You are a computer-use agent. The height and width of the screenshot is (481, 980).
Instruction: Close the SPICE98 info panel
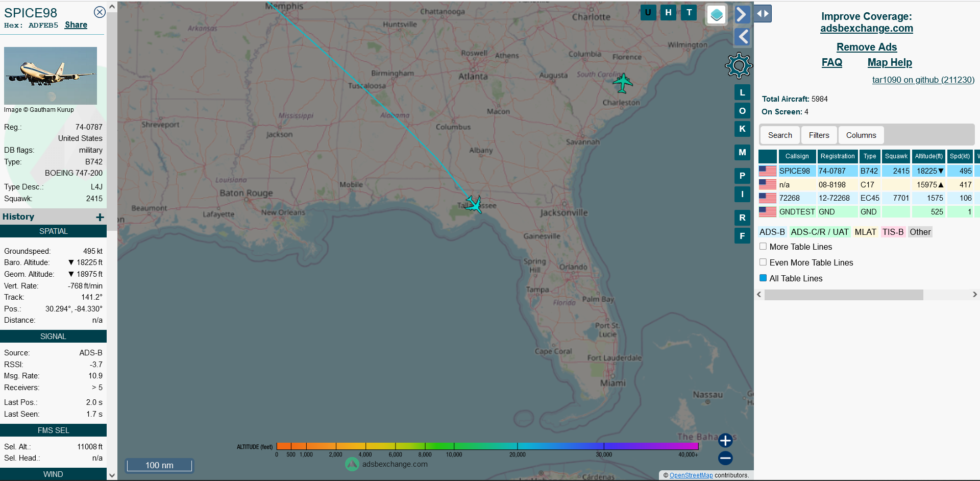100,12
